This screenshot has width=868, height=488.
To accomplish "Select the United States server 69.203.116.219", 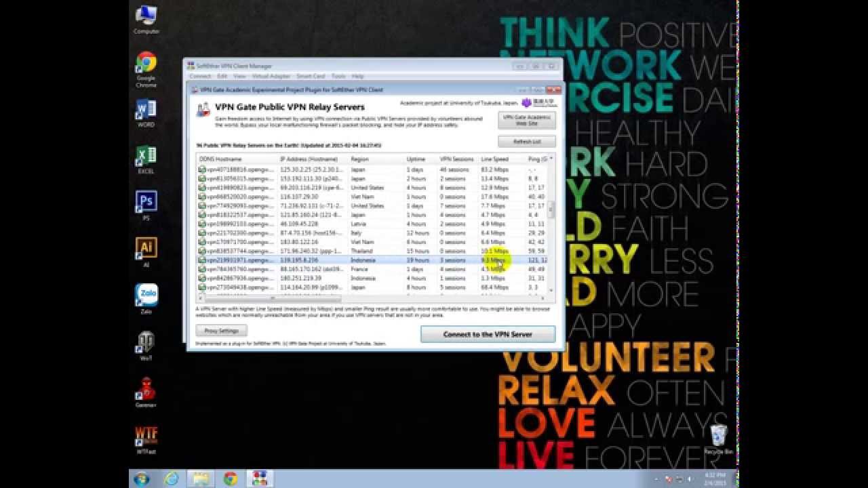I will 372,188.
